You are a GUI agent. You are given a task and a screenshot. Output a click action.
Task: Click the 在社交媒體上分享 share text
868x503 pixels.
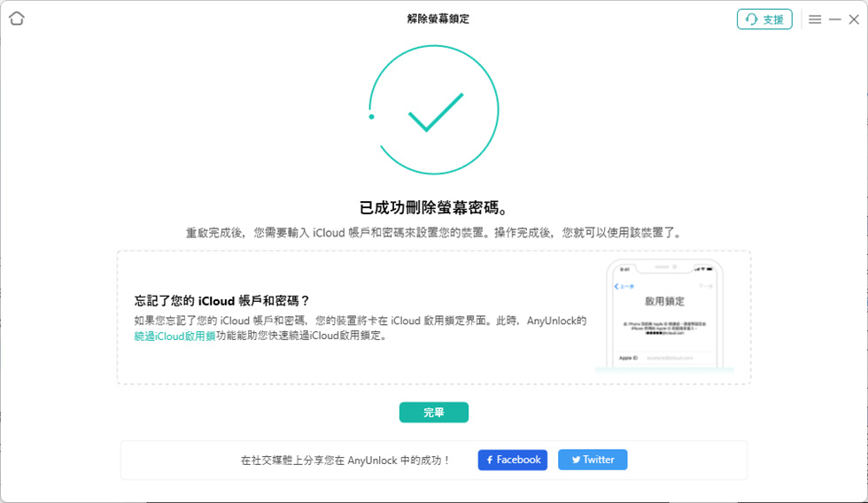point(345,460)
